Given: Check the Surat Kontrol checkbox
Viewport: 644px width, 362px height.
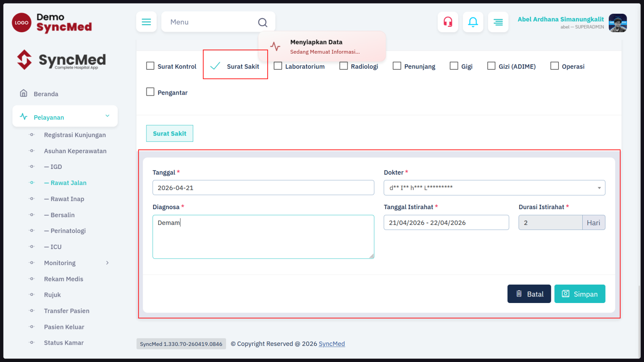Looking at the screenshot, I should (x=150, y=66).
